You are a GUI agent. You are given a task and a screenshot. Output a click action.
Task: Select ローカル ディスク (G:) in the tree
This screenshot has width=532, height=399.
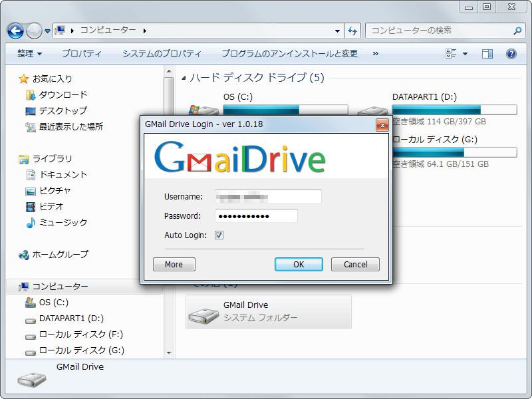point(81,350)
